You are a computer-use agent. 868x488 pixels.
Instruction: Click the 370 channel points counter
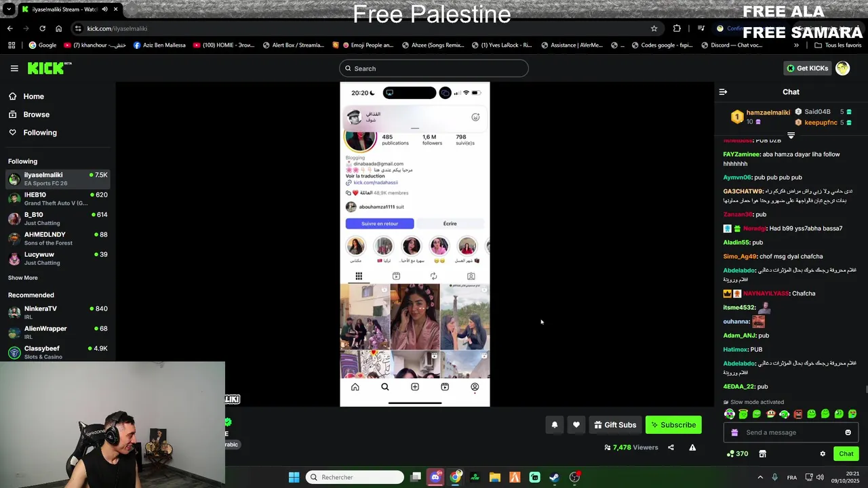coord(737,453)
